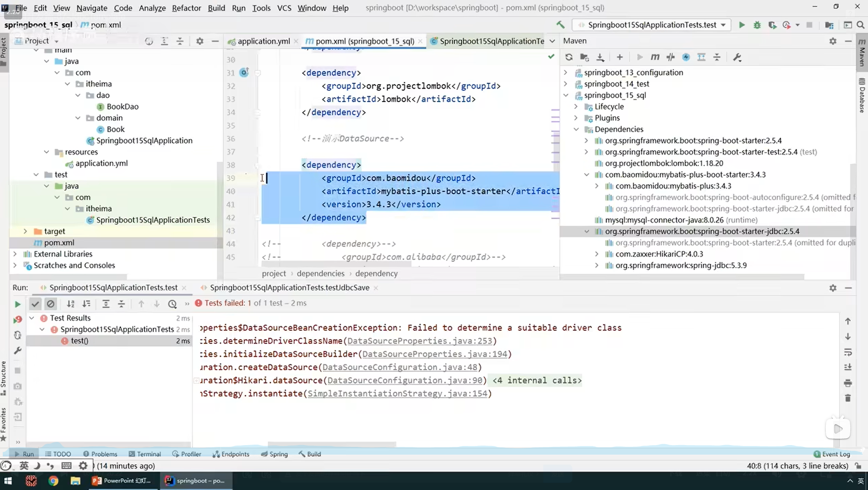The width and height of the screenshot is (868, 490).
Task: Select opened file target icon in Project panel
Action: (149, 41)
